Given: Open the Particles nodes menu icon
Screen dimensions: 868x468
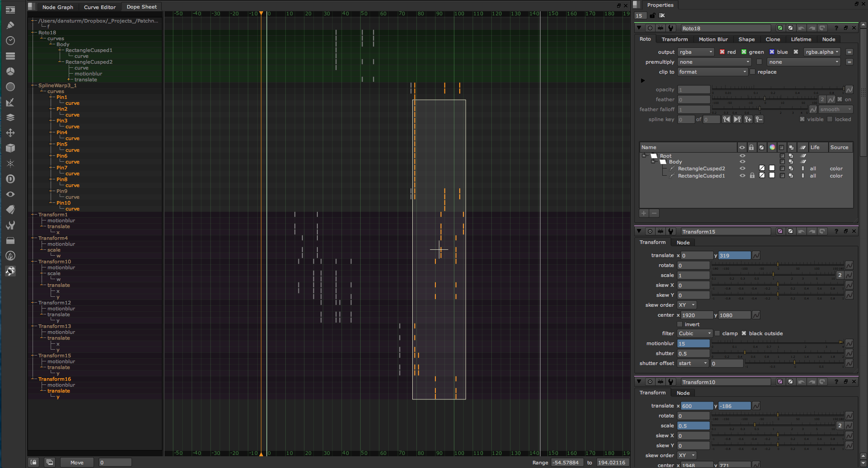Looking at the screenshot, I should [x=10, y=164].
